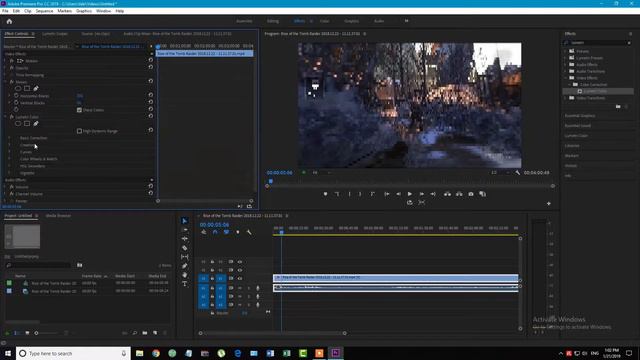Open the Essential Graphics panel
This screenshot has width=640, height=360.
click(580, 116)
